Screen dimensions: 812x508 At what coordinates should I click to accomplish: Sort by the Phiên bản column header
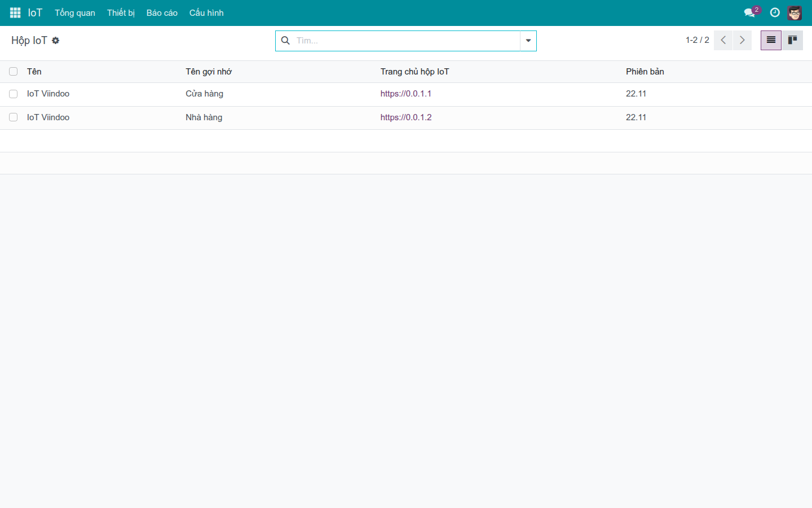(x=645, y=72)
